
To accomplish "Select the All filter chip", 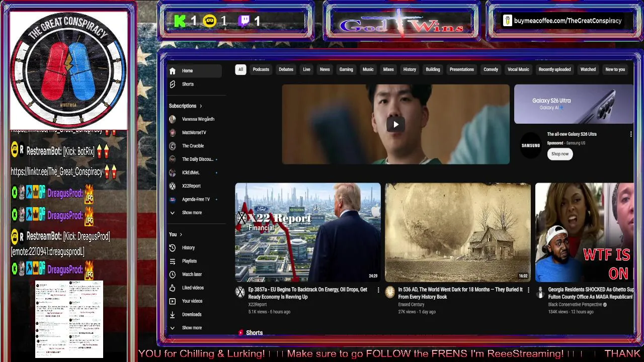I will point(240,69).
